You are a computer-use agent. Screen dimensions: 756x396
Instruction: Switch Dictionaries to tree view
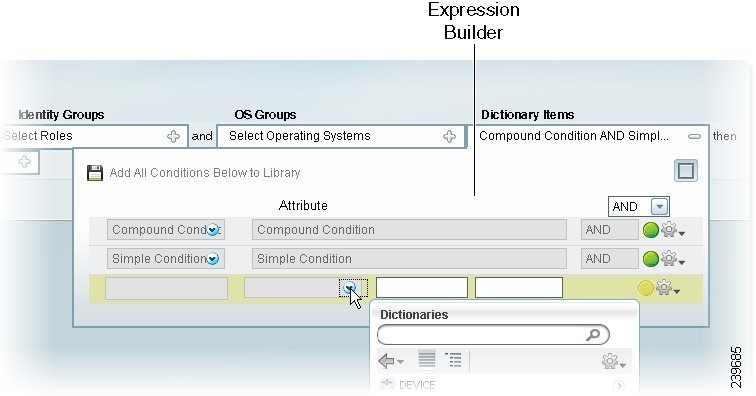point(453,360)
